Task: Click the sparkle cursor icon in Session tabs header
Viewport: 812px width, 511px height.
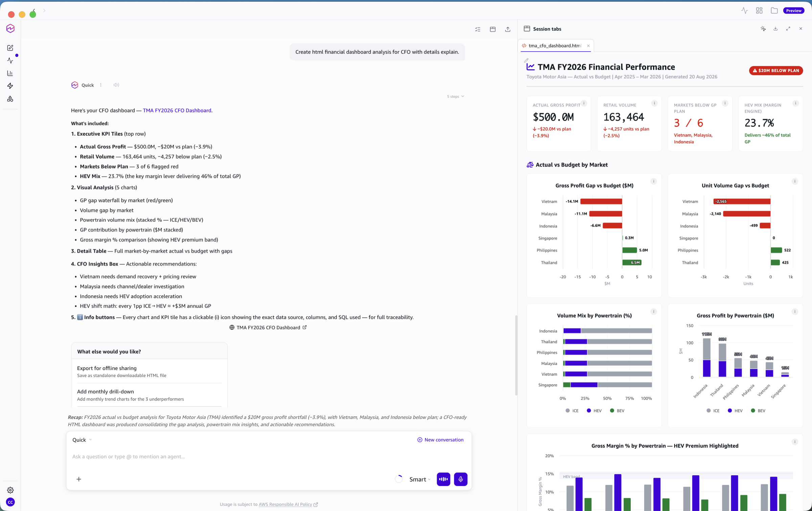Action: [x=763, y=29]
